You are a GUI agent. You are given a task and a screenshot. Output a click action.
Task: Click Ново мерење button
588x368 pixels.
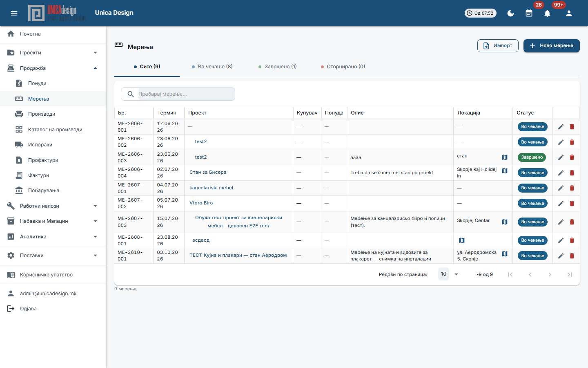point(552,46)
